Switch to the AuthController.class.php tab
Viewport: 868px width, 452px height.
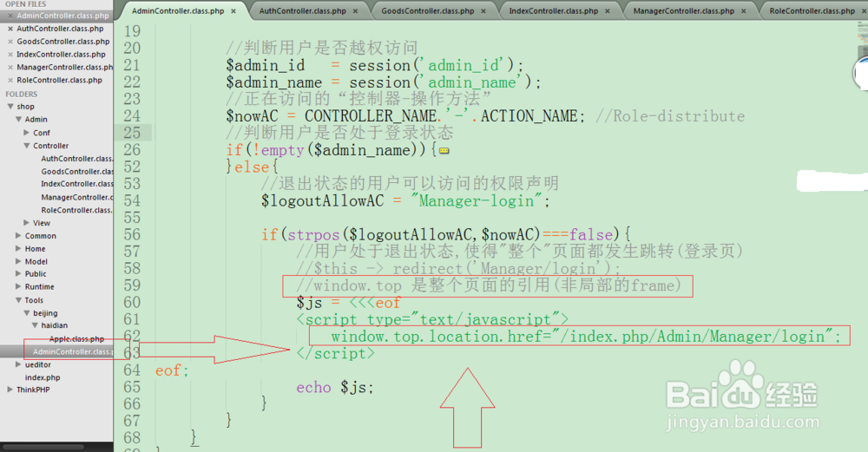(x=302, y=11)
